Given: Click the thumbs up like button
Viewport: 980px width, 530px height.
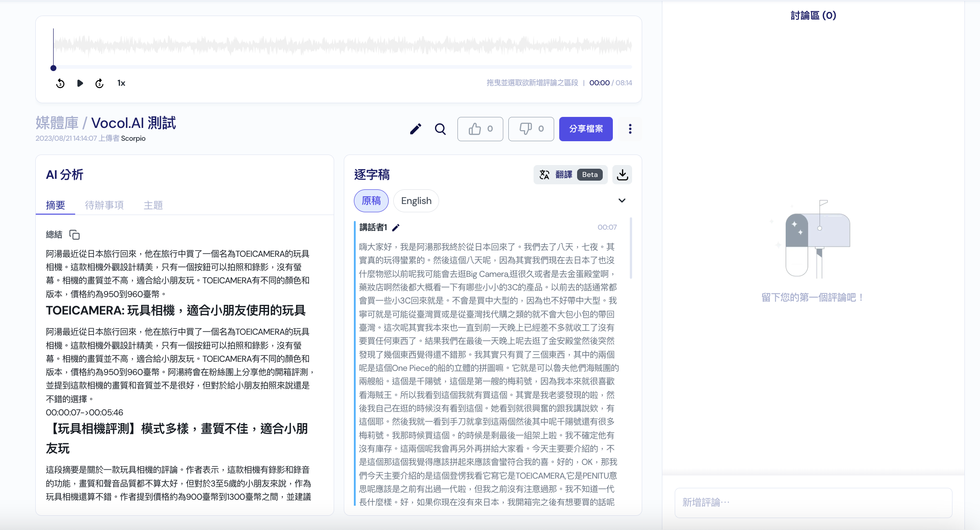Looking at the screenshot, I should tap(480, 129).
